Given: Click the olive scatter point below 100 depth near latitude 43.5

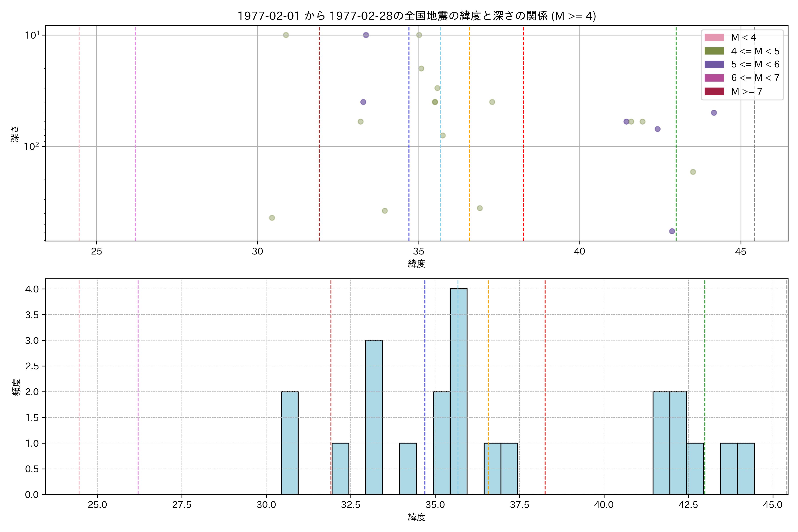Looking at the screenshot, I should point(693,172).
